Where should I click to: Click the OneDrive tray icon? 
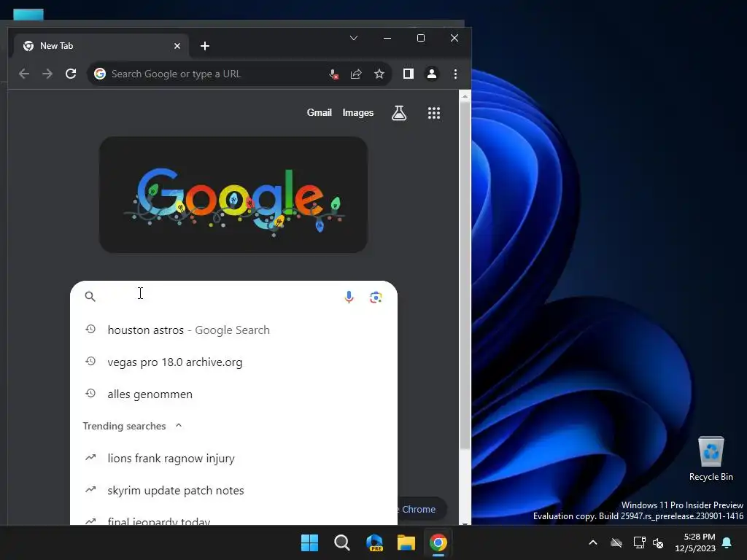click(616, 542)
